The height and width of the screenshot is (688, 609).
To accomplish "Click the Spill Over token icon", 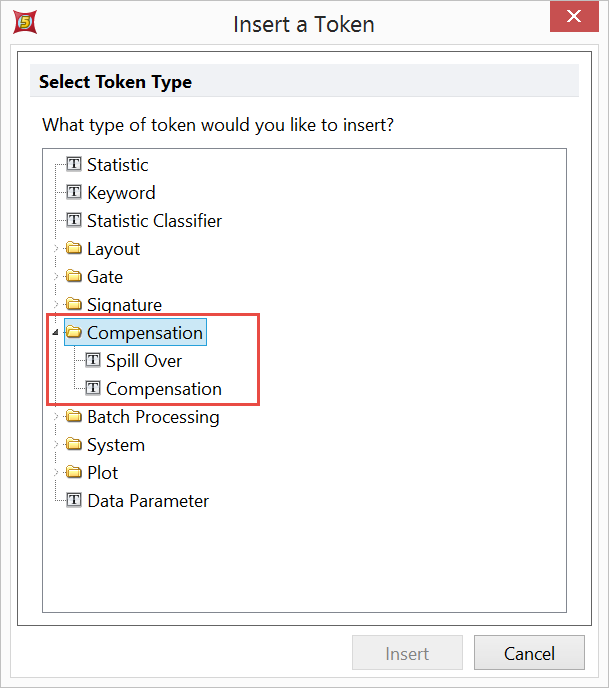I will (x=93, y=360).
